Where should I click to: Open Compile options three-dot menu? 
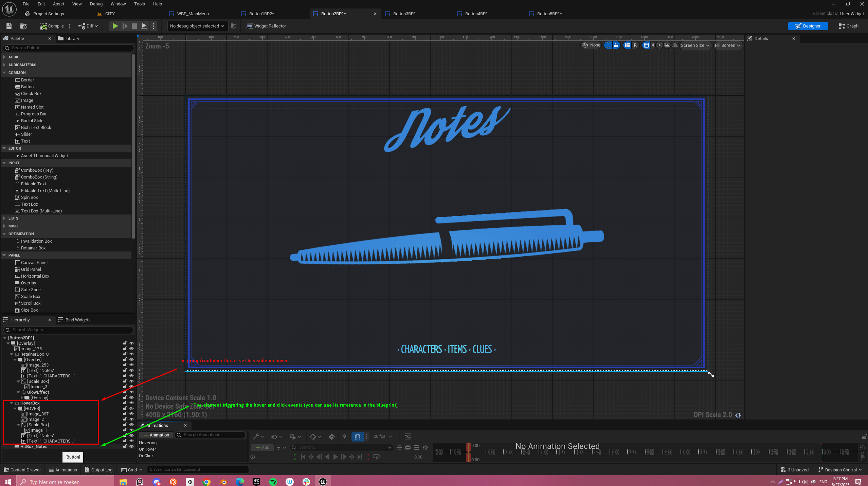pyautogui.click(x=69, y=26)
